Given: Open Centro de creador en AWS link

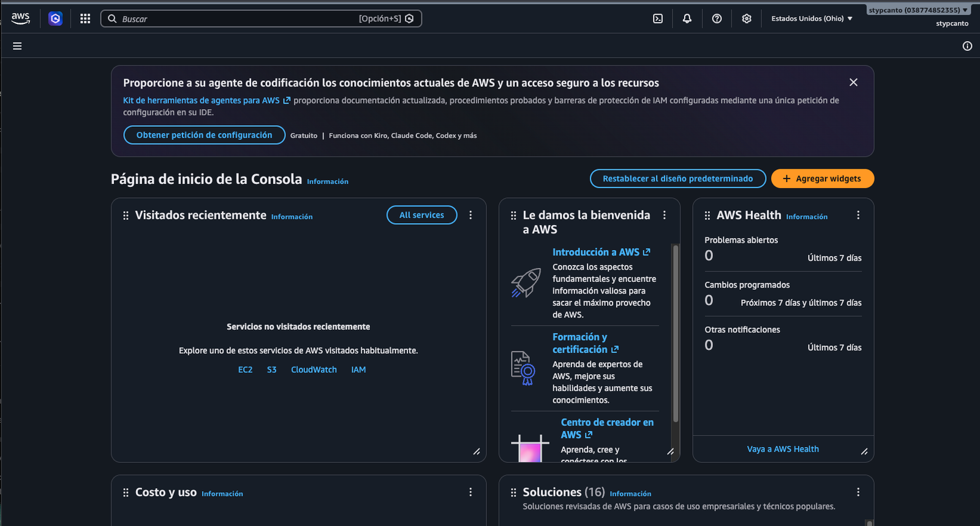Looking at the screenshot, I should pyautogui.click(x=607, y=429).
